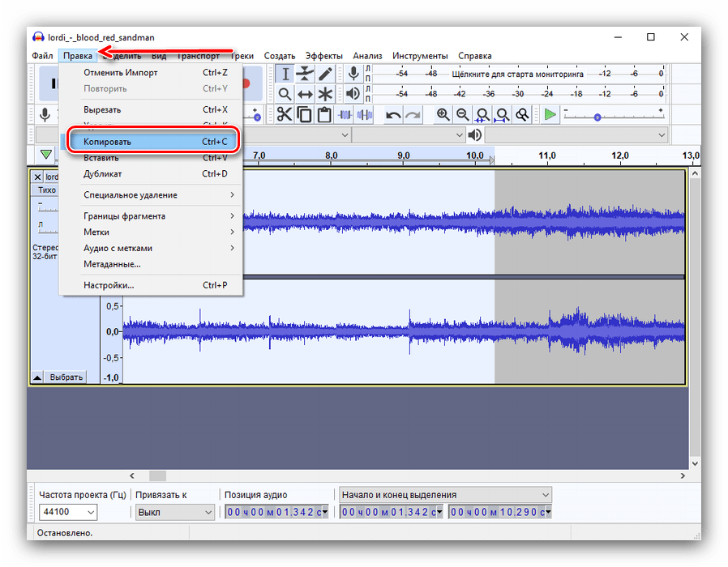Click the recording meter microphone icon
The height and width of the screenshot is (567, 728).
coord(353,74)
